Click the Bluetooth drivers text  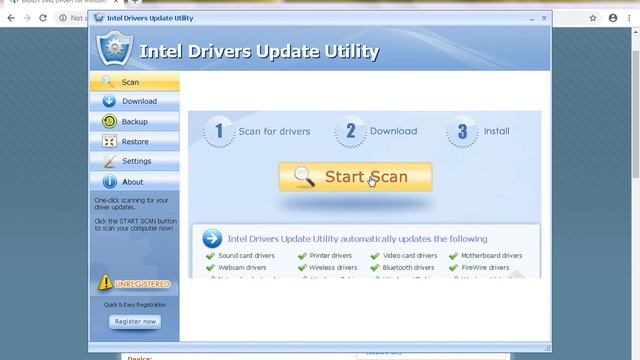408,267
